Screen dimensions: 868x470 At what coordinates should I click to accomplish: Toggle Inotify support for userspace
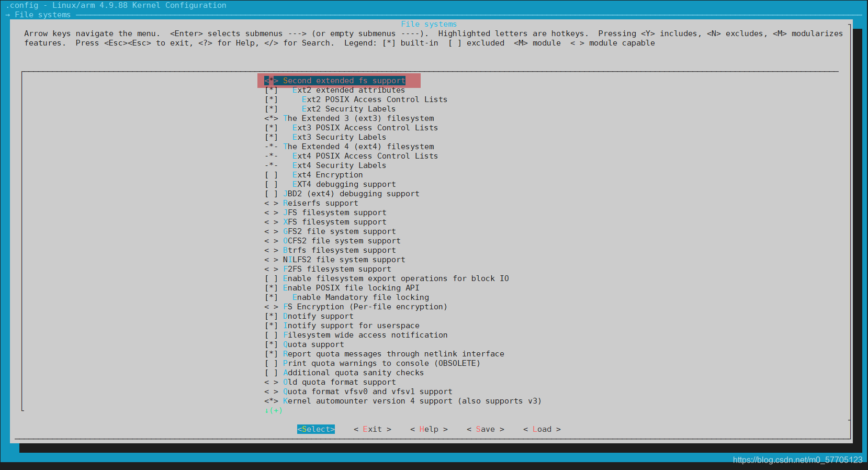coord(342,326)
